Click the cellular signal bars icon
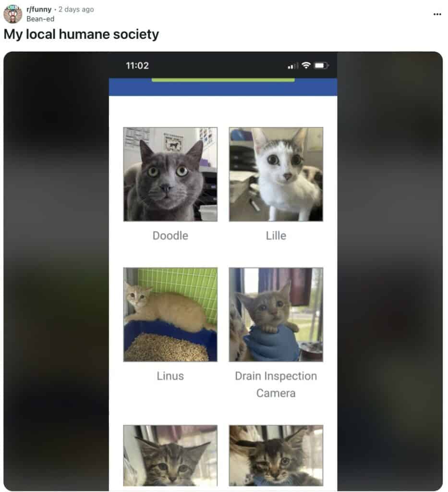Image resolution: width=448 pixels, height=492 pixels. [292, 66]
